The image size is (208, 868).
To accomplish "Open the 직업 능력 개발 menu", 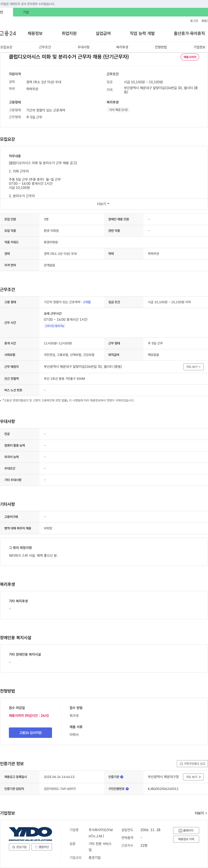I will (x=142, y=33).
